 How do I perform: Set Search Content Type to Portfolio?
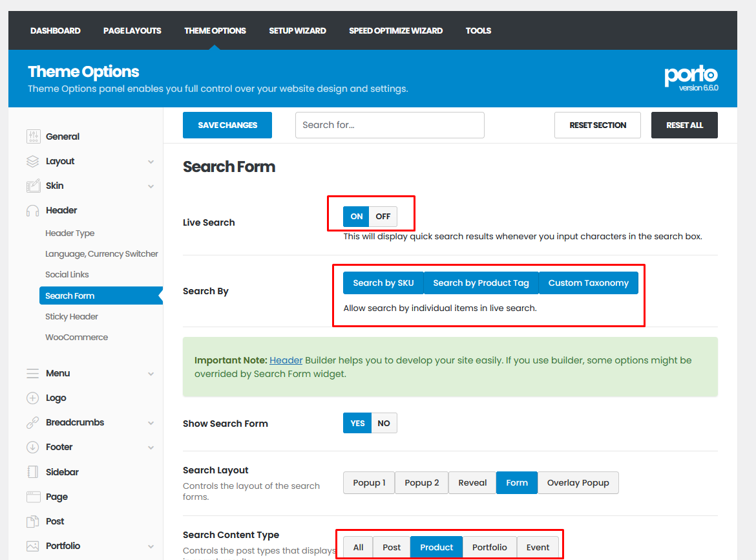click(x=489, y=548)
